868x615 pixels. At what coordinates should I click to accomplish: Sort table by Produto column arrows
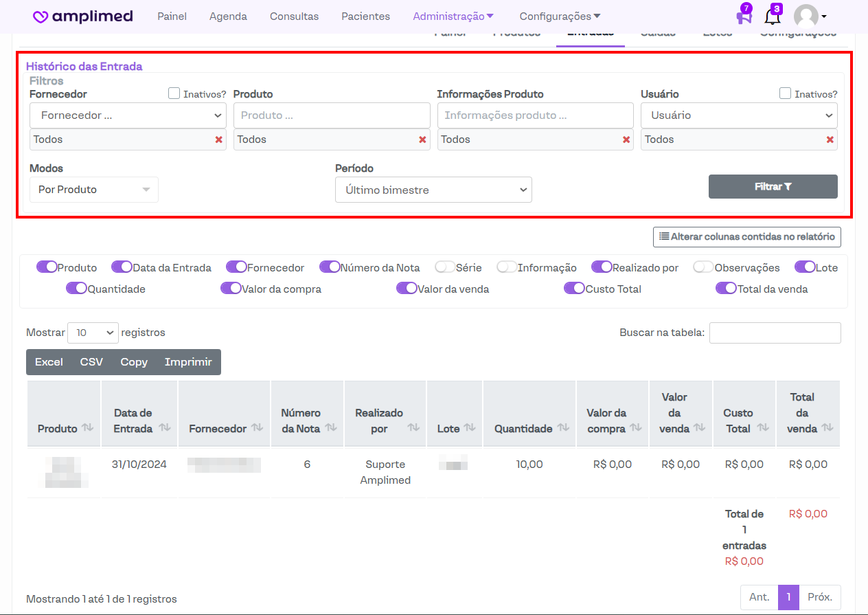point(87,428)
